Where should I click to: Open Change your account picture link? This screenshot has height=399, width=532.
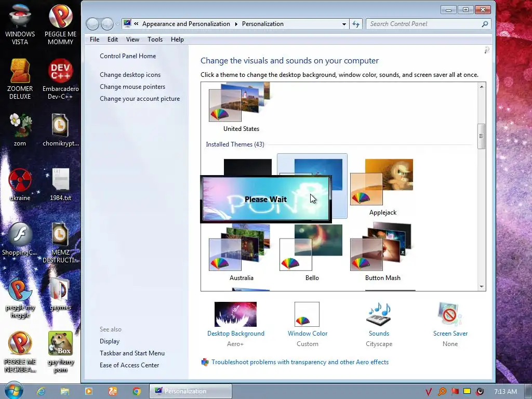(140, 98)
